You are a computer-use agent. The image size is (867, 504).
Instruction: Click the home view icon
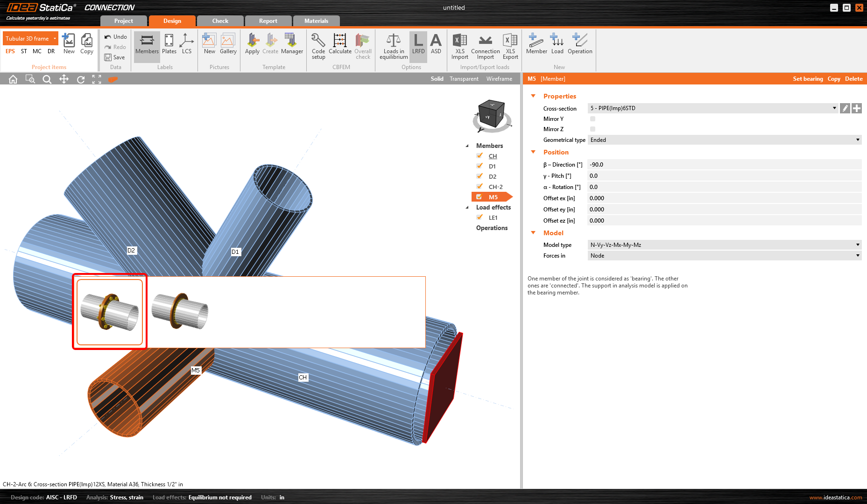pyautogui.click(x=13, y=79)
